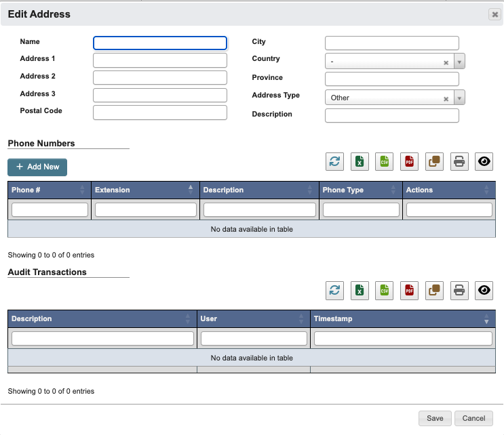Print the Phone Numbers table
The image size is (504, 435).
point(459,161)
